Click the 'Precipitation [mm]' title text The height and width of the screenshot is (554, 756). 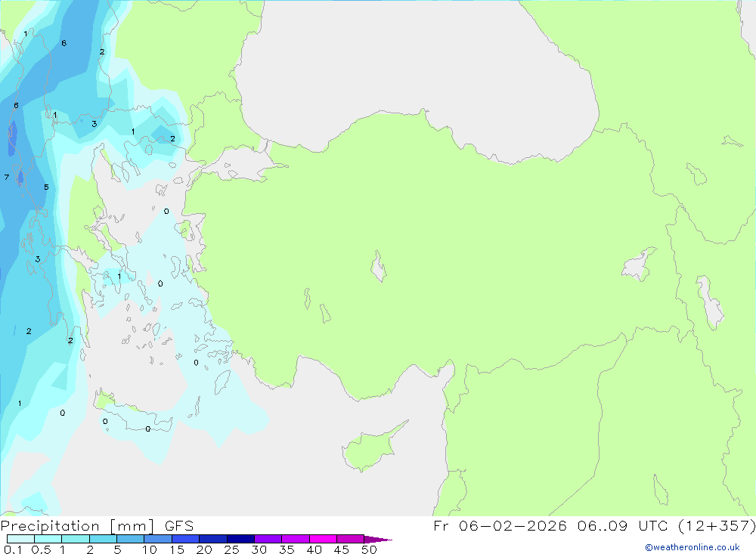[77, 526]
